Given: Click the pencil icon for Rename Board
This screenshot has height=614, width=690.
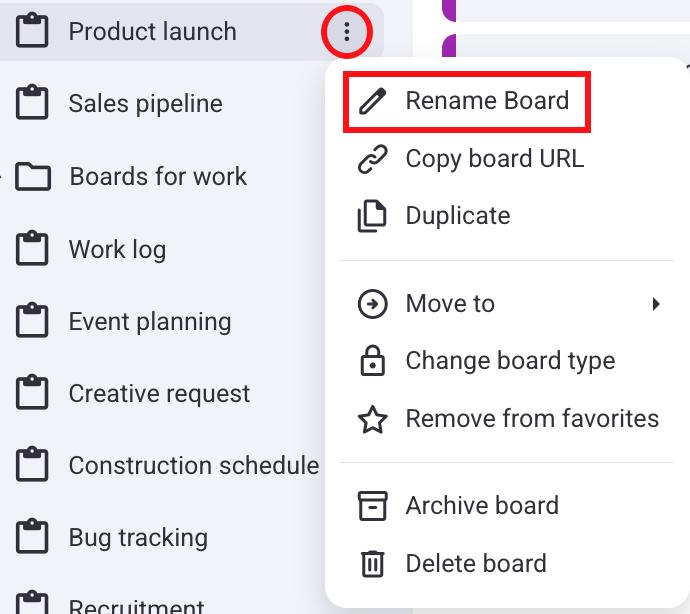Looking at the screenshot, I should point(372,101).
